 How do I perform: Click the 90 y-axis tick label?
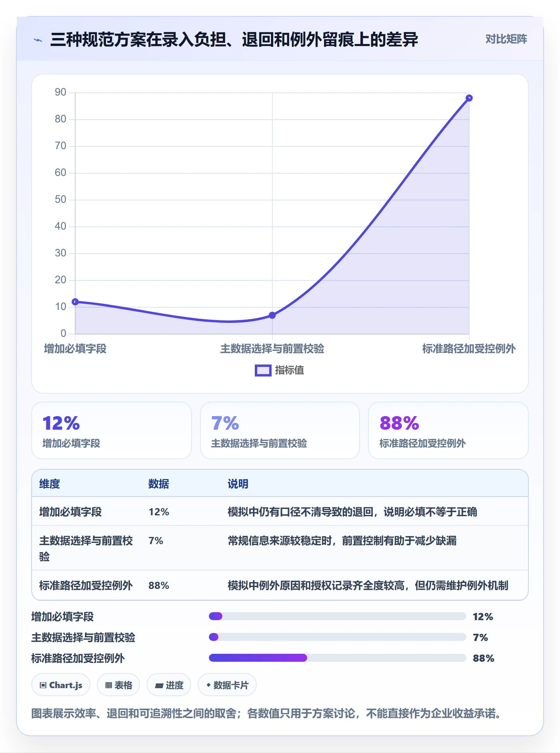pyautogui.click(x=60, y=92)
